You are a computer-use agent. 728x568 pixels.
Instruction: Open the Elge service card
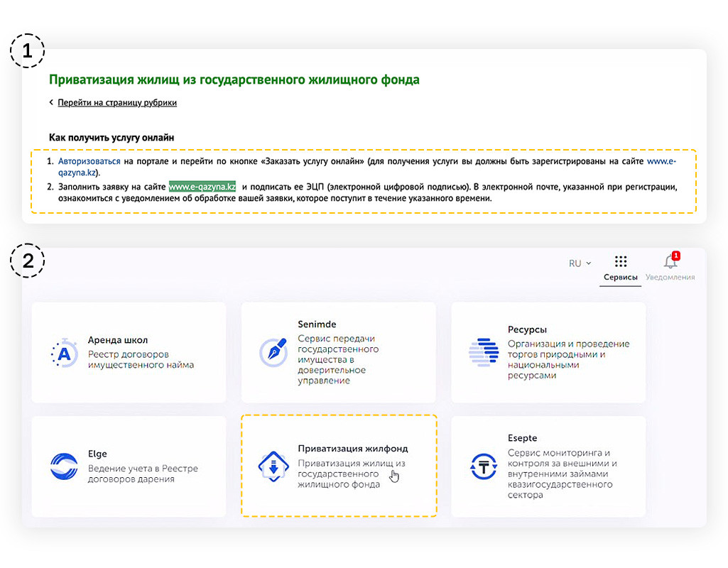click(x=129, y=466)
